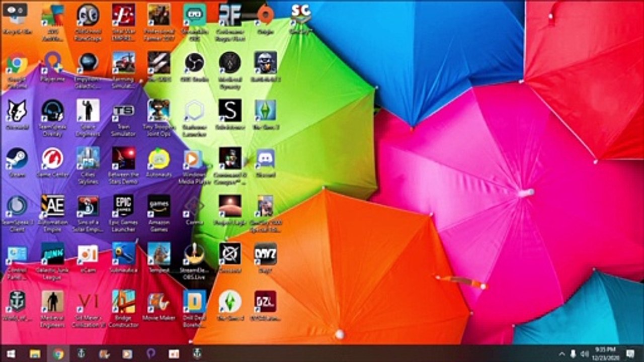Select the Wargaming Game Center icon
644x362 pixels.
(x=52, y=163)
